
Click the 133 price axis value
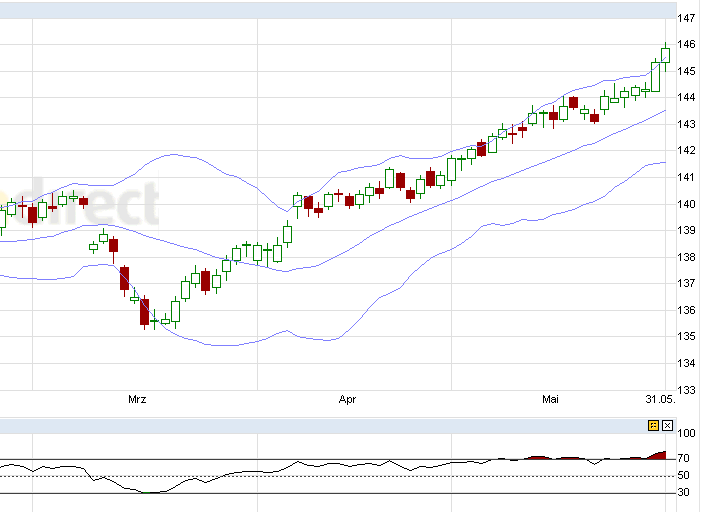[686, 390]
